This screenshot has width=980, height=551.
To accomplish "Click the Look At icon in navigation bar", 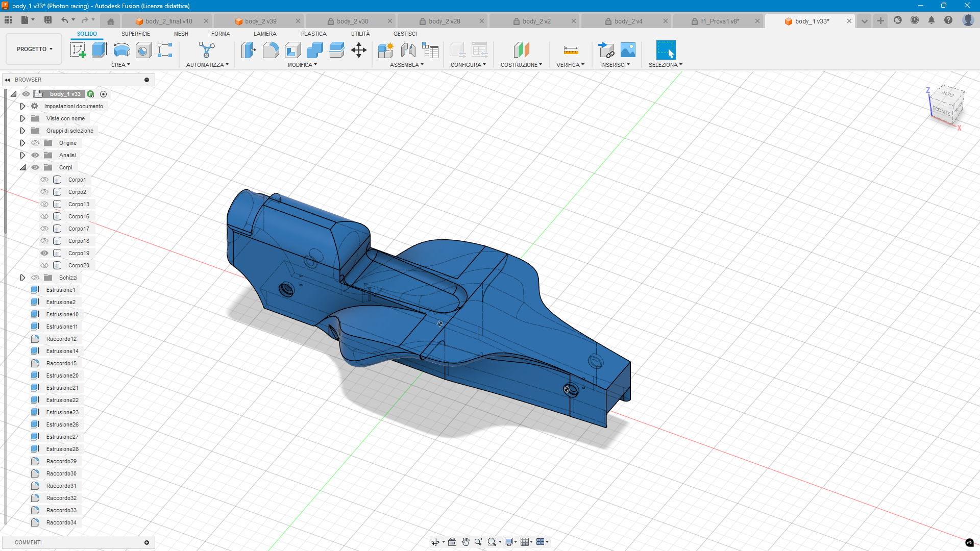I will 452,542.
